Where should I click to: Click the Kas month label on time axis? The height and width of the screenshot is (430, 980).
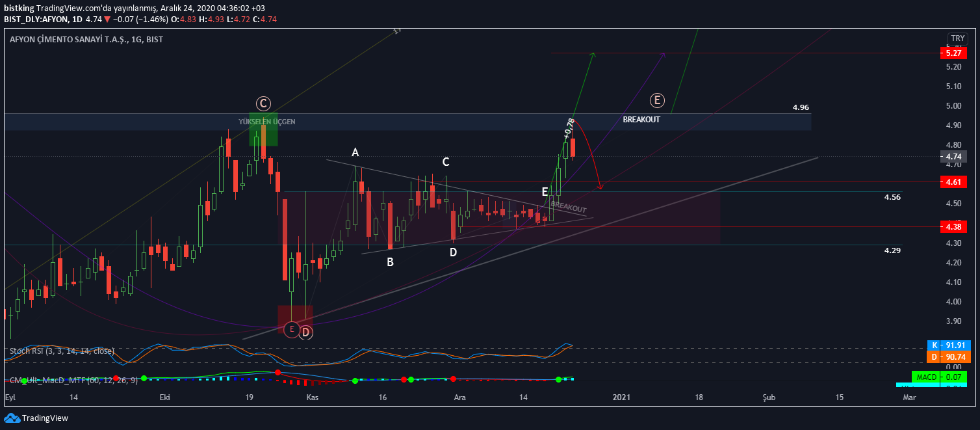coord(312,397)
